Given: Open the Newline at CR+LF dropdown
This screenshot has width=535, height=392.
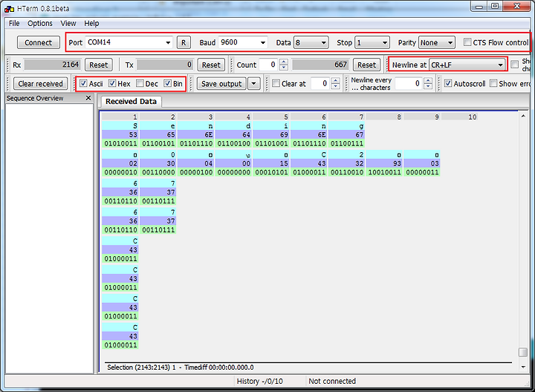Looking at the screenshot, I should coord(467,65).
